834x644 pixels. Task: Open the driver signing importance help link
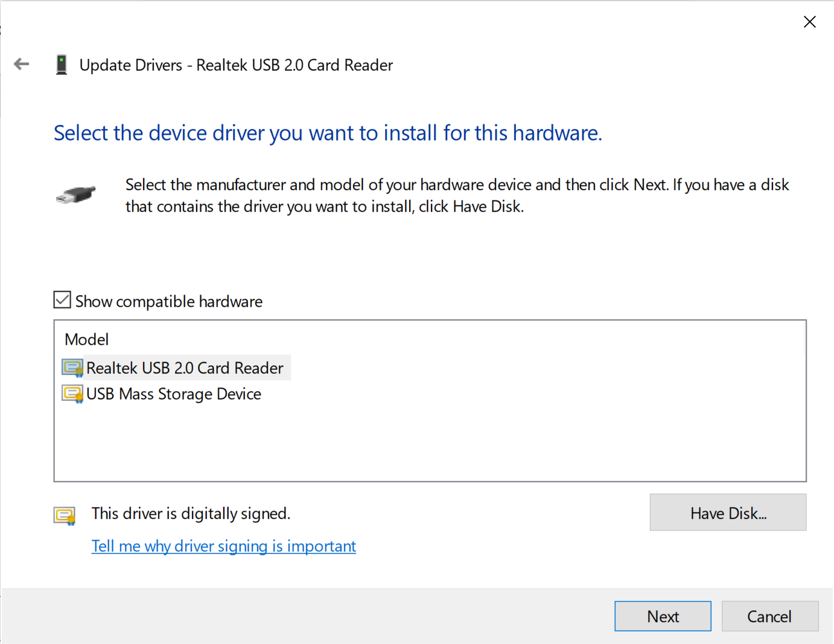pos(223,546)
